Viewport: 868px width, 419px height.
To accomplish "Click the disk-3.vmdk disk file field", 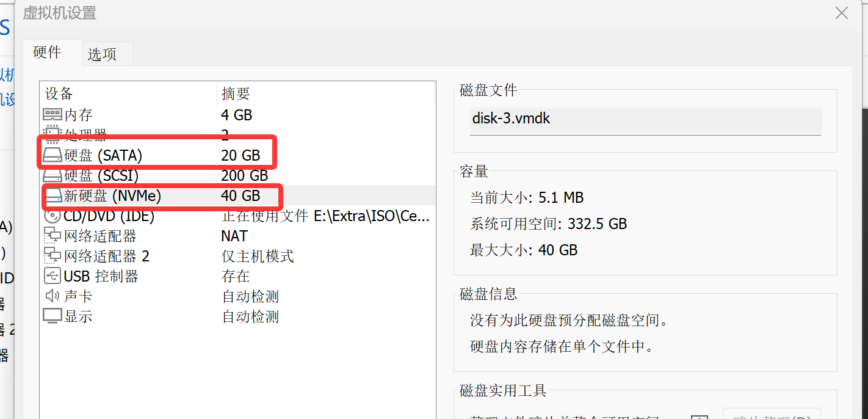I will [x=646, y=119].
